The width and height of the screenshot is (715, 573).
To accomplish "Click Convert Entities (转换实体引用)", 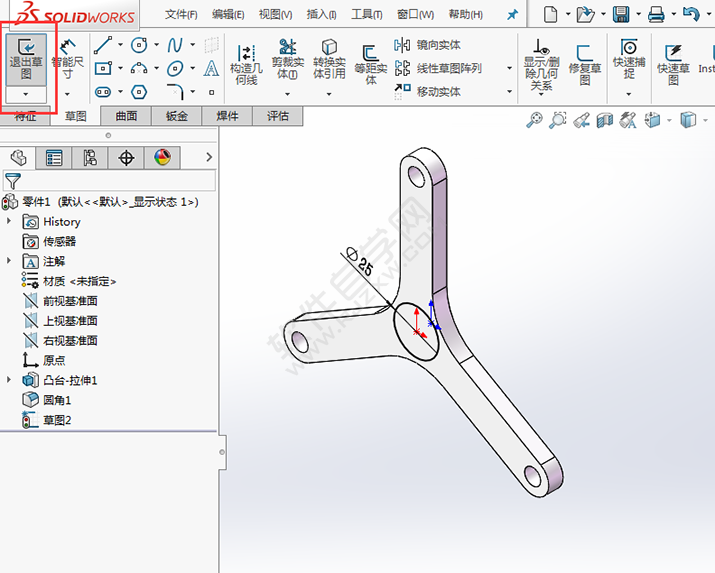I will [x=329, y=59].
